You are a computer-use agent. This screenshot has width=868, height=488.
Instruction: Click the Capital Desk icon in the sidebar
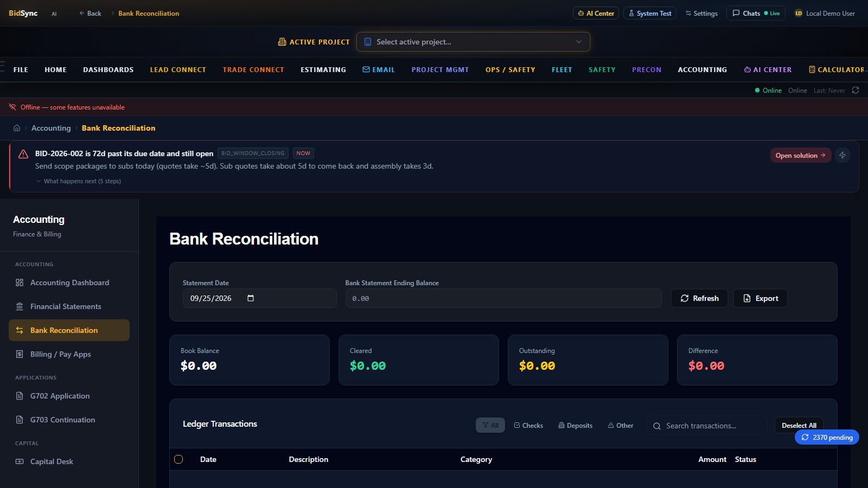pos(20,461)
